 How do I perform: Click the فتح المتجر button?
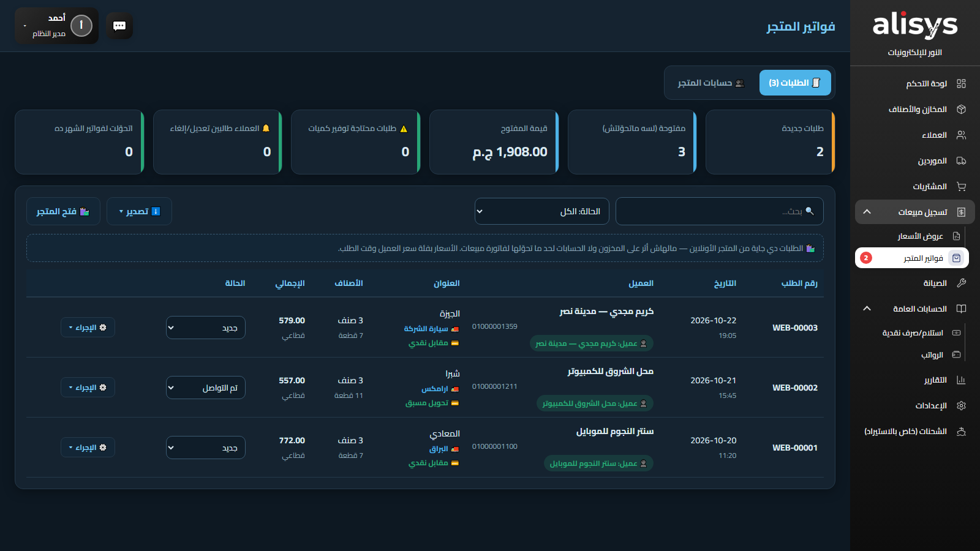[63, 211]
